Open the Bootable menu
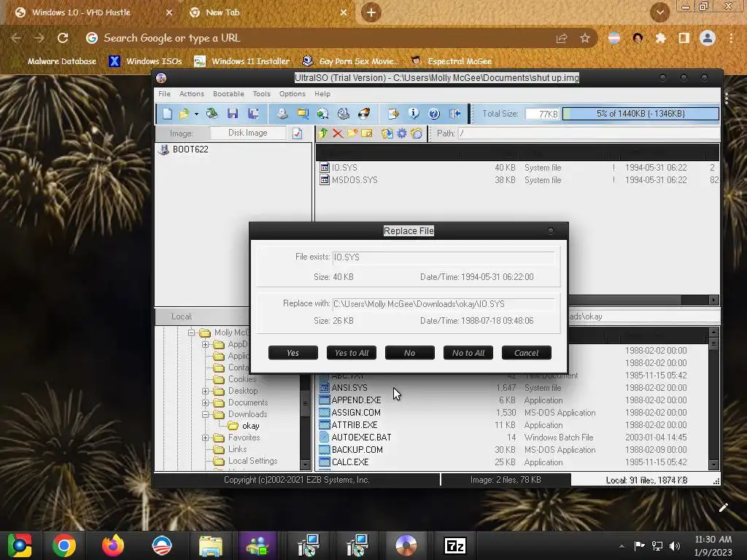This screenshot has height=560, width=747. [x=228, y=94]
